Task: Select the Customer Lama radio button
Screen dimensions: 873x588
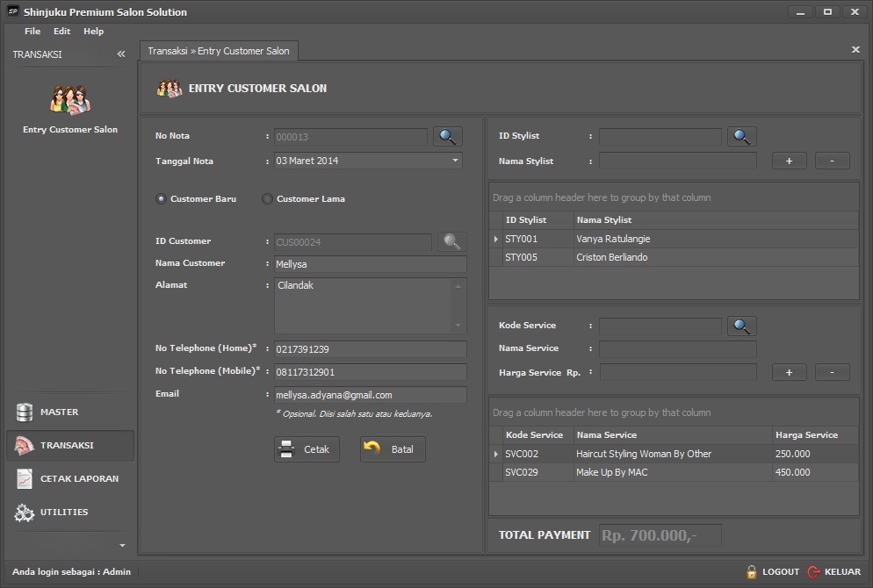Action: 268,199
